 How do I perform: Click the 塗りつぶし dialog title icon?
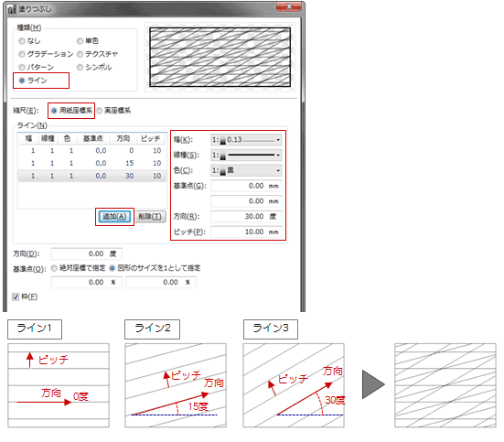pos(12,9)
